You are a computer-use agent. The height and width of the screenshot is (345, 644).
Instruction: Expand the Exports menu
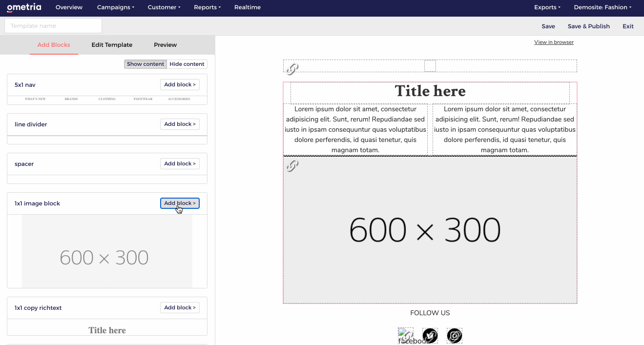(547, 7)
